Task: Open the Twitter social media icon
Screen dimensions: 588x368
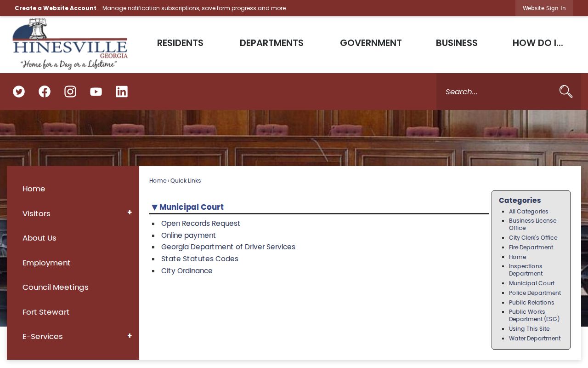Action: coord(19,92)
